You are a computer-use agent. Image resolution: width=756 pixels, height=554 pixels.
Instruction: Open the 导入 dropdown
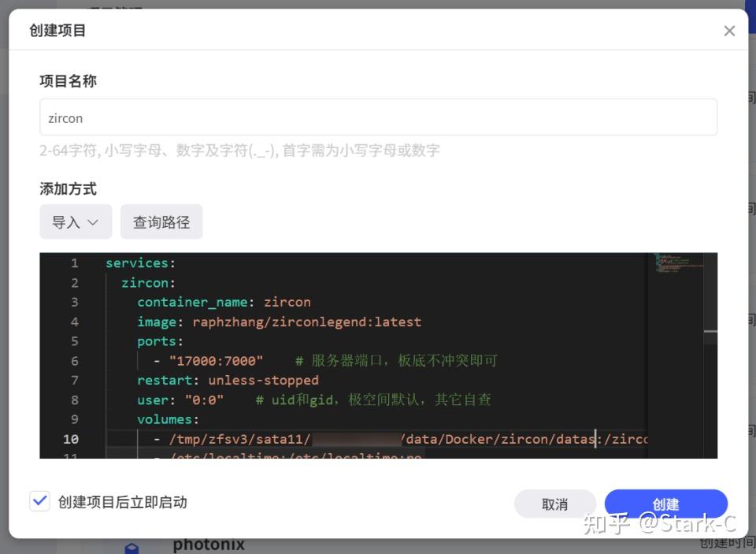coord(76,222)
